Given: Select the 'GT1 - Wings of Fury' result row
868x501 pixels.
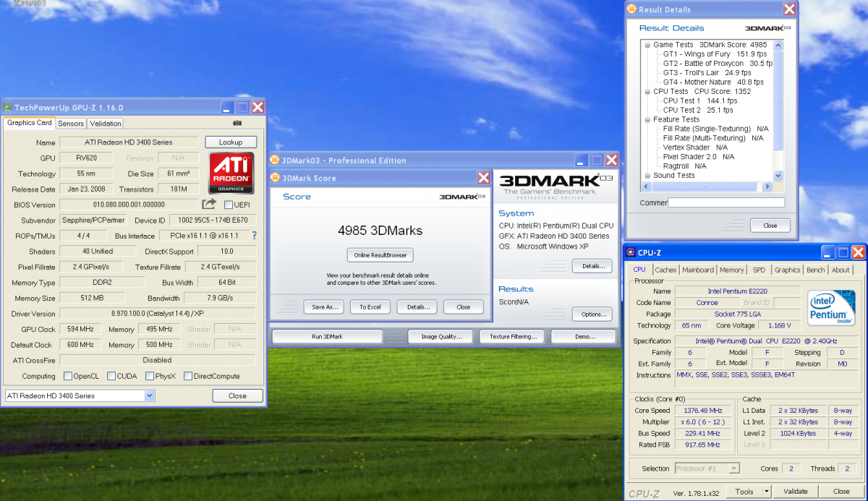Looking at the screenshot, I should click(715, 54).
